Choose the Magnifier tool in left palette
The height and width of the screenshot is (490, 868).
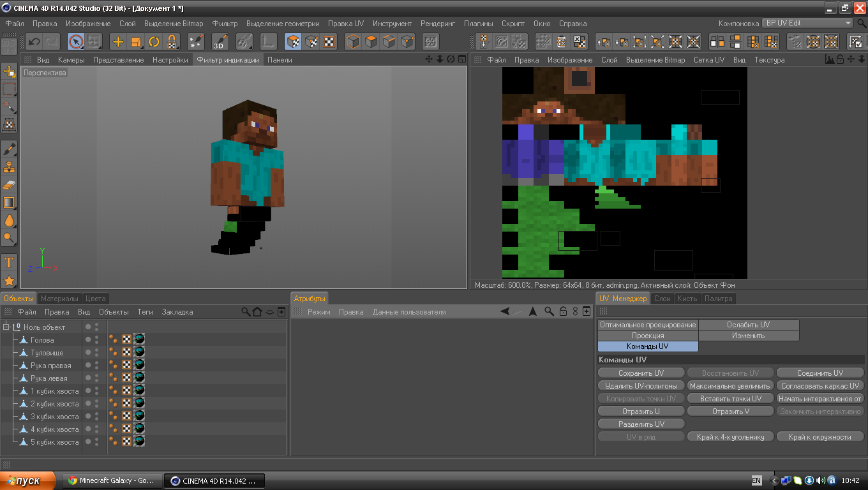(10, 239)
